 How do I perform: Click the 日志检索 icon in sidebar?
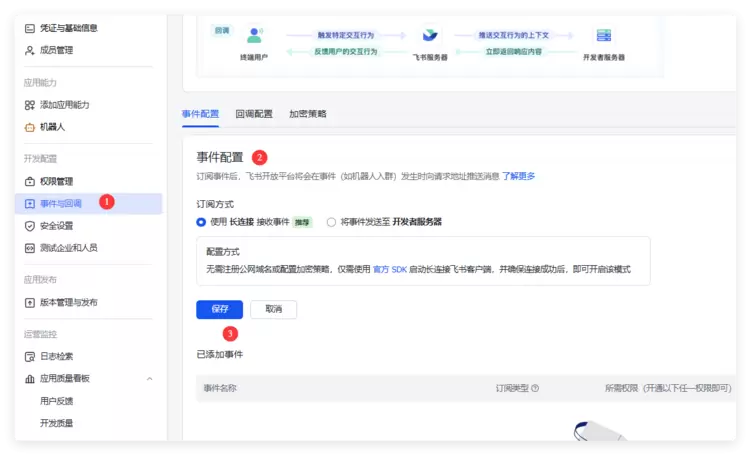coord(30,357)
